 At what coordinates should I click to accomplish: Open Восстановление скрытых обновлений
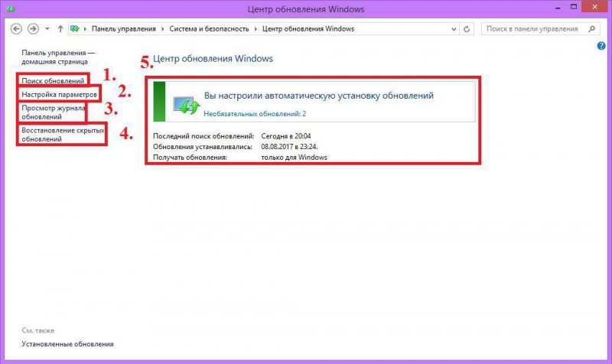pyautogui.click(x=63, y=135)
